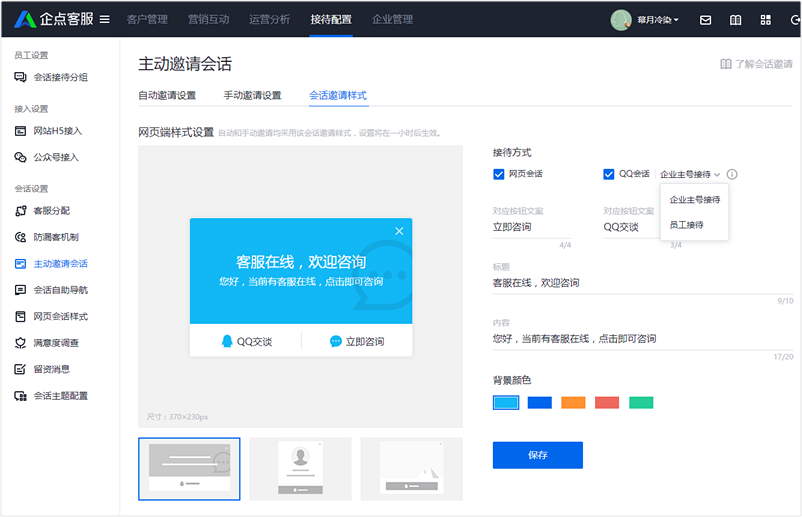Open the 客户管理 top menu
This screenshot has height=517, width=802.
click(x=147, y=19)
